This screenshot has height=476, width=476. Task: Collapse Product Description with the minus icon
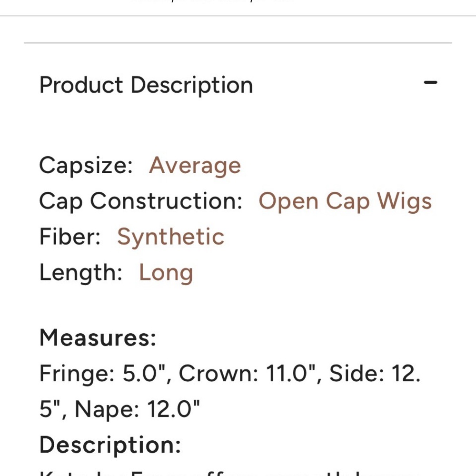tap(430, 82)
